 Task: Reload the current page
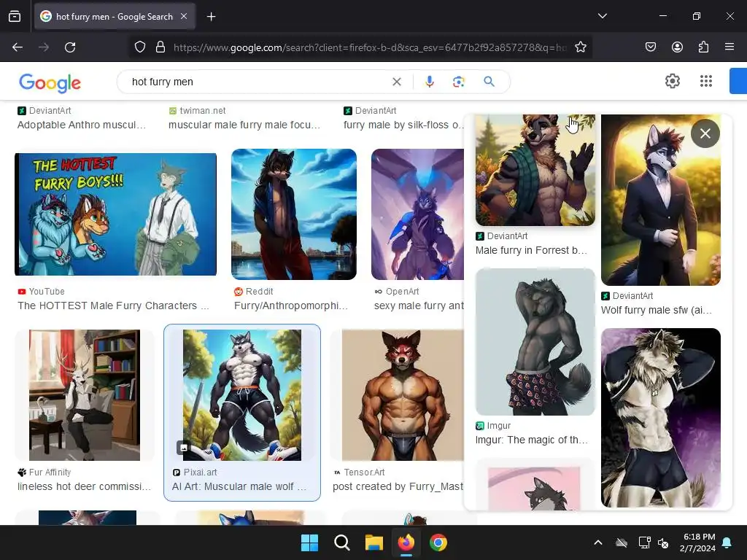[x=70, y=47]
